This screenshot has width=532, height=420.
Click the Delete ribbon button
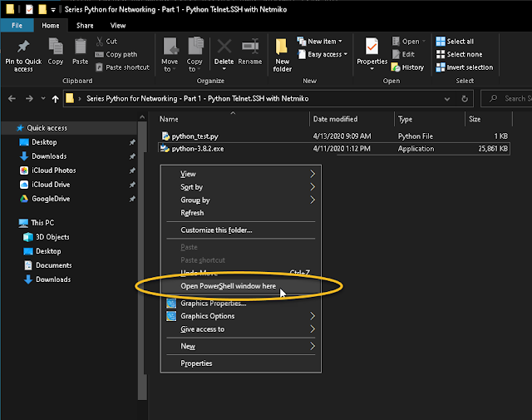pyautogui.click(x=224, y=54)
